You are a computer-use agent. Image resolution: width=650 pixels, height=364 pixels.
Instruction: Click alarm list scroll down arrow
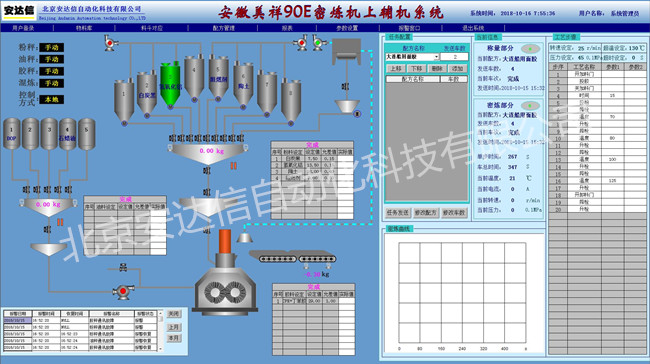[x=160, y=349]
